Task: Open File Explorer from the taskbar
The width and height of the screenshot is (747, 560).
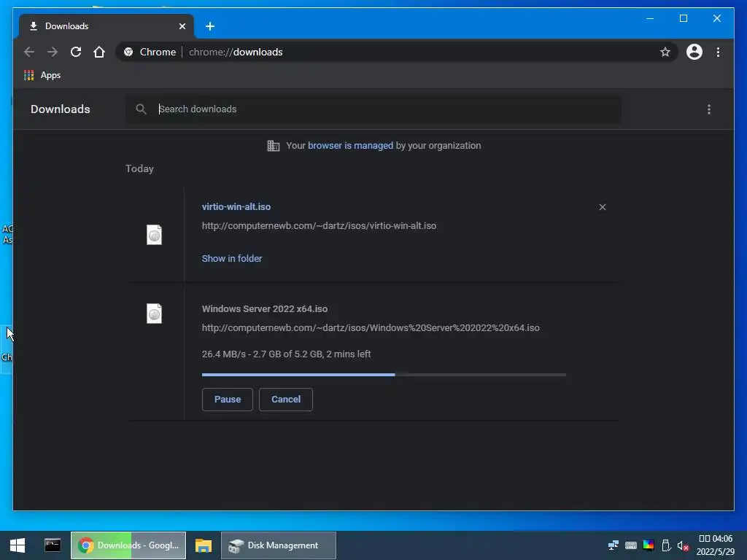Action: tap(204, 545)
